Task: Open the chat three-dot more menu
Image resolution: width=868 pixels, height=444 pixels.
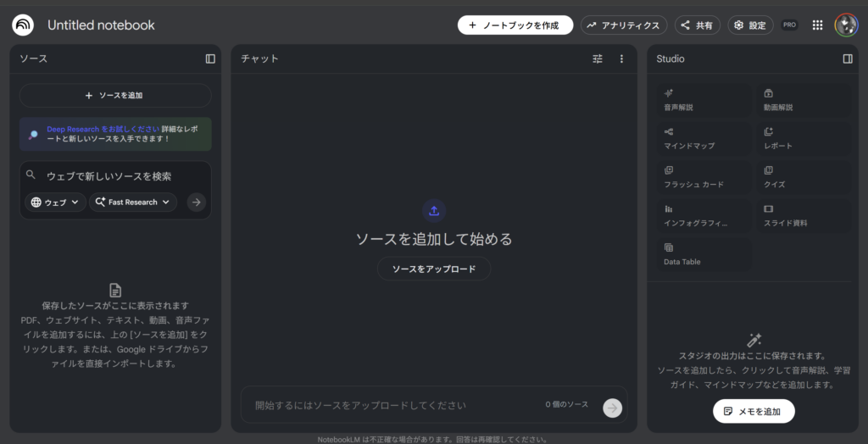Action: click(x=621, y=58)
